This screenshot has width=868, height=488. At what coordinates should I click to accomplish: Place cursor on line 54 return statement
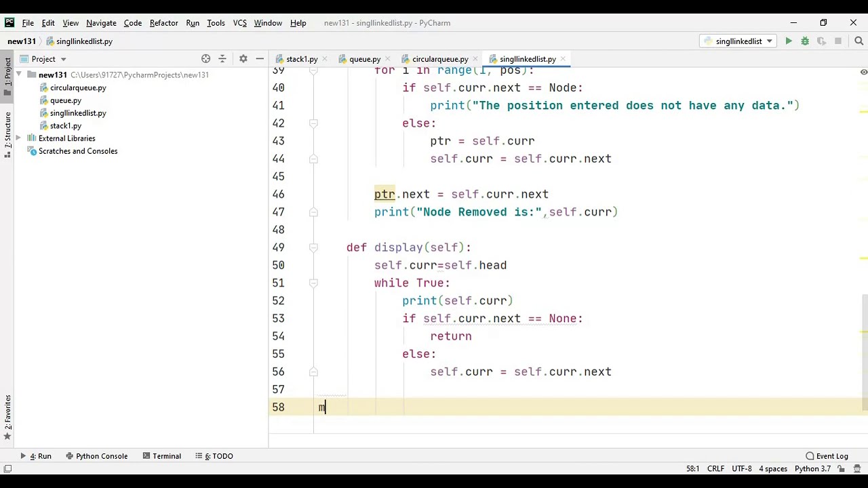click(451, 336)
